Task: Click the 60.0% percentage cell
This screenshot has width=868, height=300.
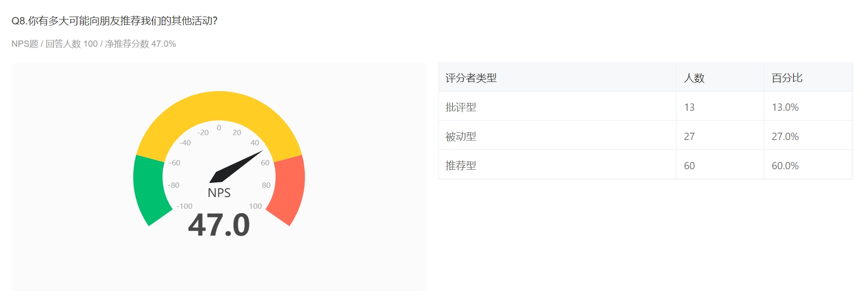Action: [785, 166]
